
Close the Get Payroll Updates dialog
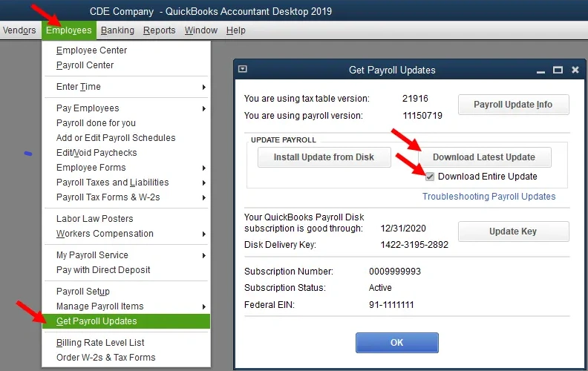[575, 70]
